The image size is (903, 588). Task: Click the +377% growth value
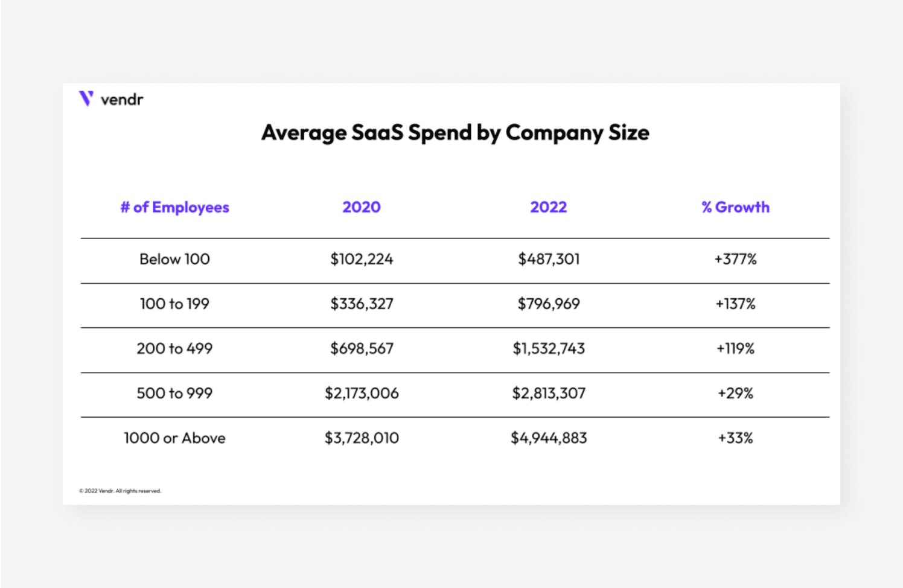point(735,259)
